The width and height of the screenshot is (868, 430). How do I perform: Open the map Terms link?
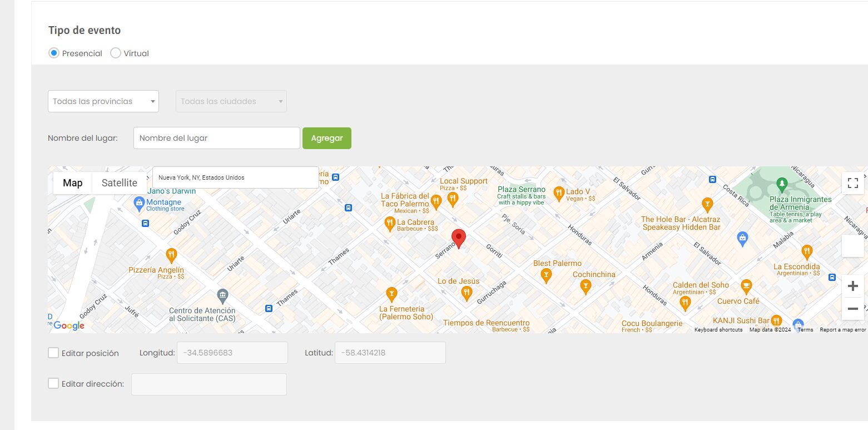(805, 330)
